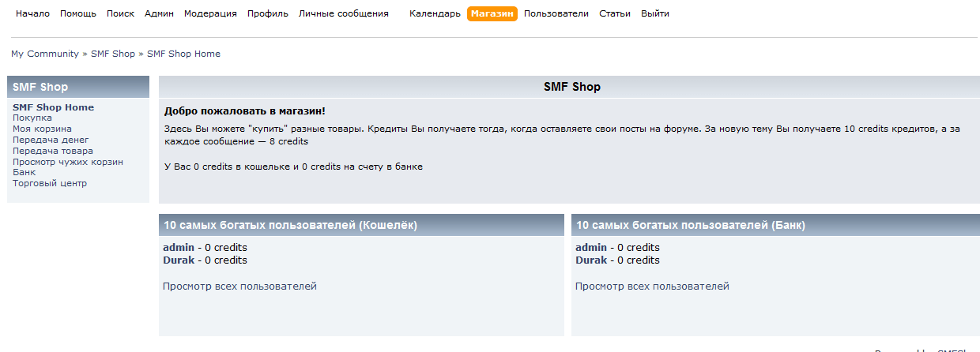Open Банк in the shop sidebar
This screenshot has height=352, width=980.
pos(24,172)
